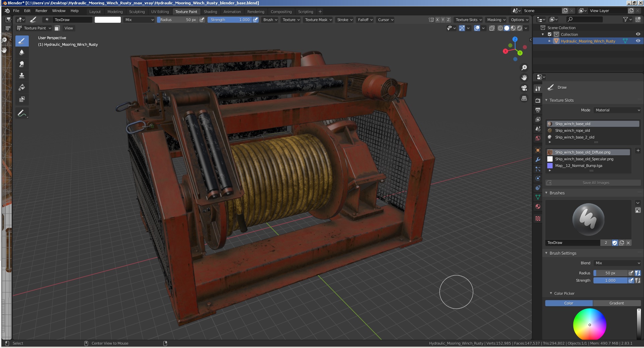The image size is (644, 348).
Task: Open Render properties tab
Action: coord(538,100)
